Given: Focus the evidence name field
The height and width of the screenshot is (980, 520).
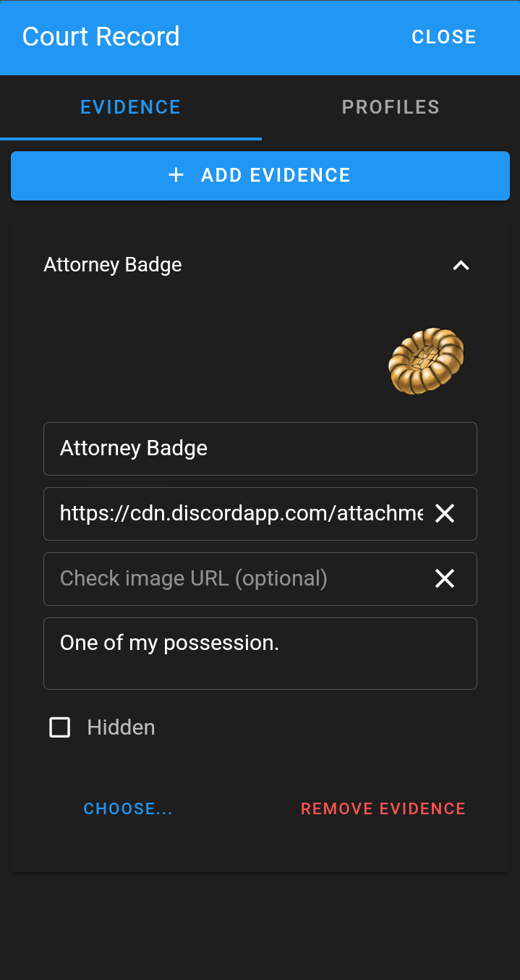Looking at the screenshot, I should pos(260,449).
